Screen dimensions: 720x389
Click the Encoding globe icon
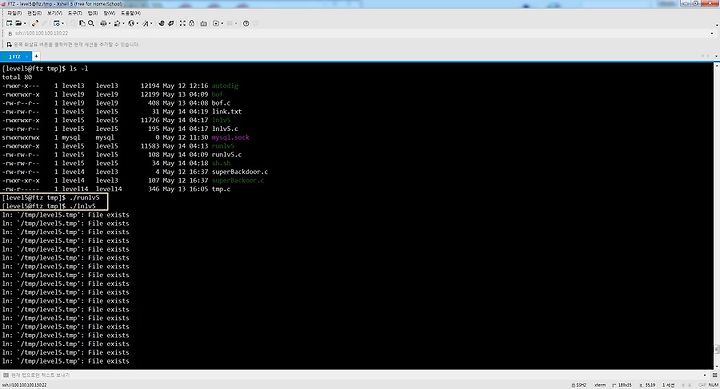(131, 23)
